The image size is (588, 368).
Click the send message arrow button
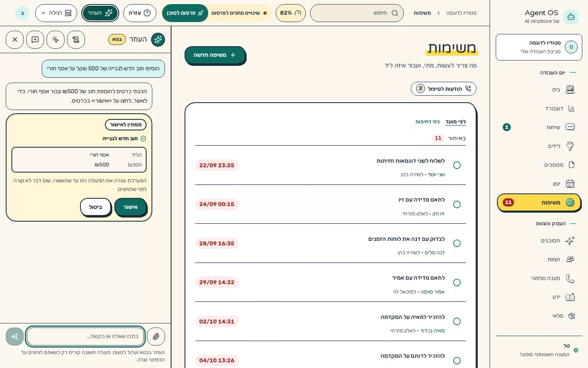point(15,337)
